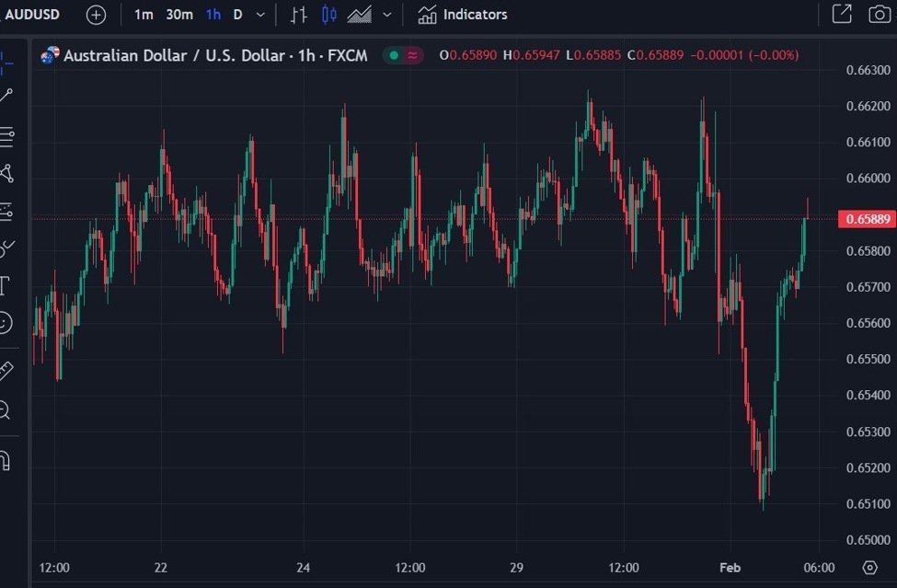Click the 0.65889 current price label
897x588 pixels.
pyautogui.click(x=868, y=219)
